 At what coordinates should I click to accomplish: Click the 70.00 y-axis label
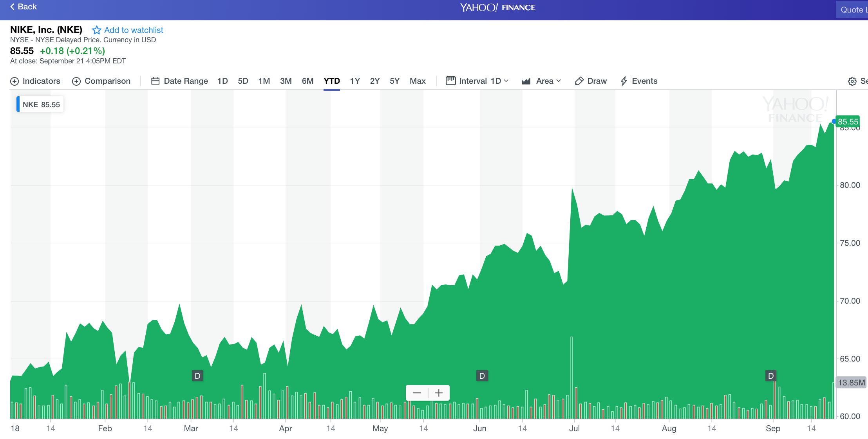tap(850, 301)
